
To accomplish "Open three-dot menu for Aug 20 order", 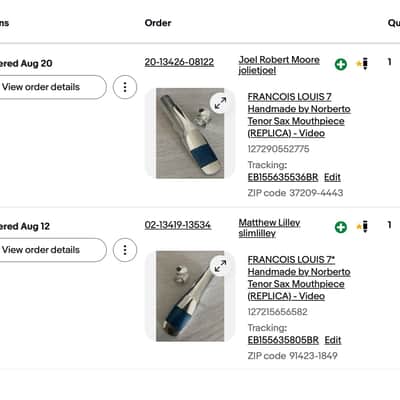I will coord(125,87).
